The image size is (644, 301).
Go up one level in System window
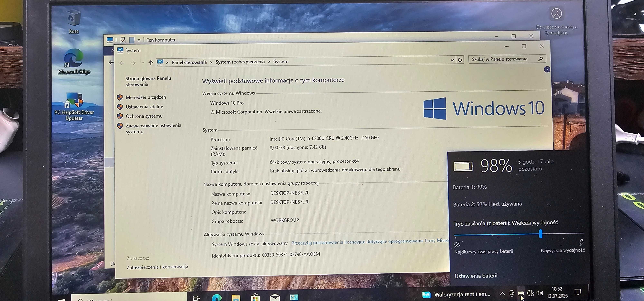(151, 63)
